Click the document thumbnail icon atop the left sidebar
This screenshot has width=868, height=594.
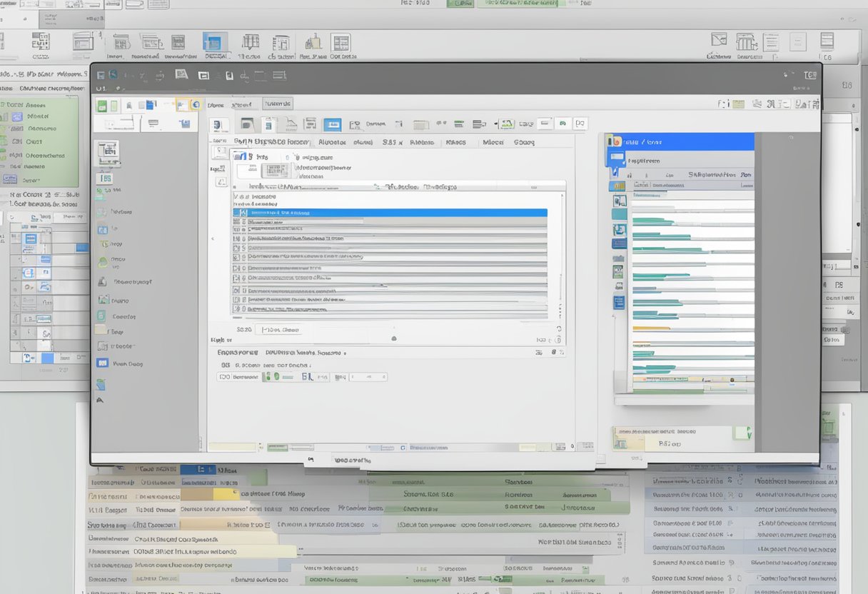108,150
